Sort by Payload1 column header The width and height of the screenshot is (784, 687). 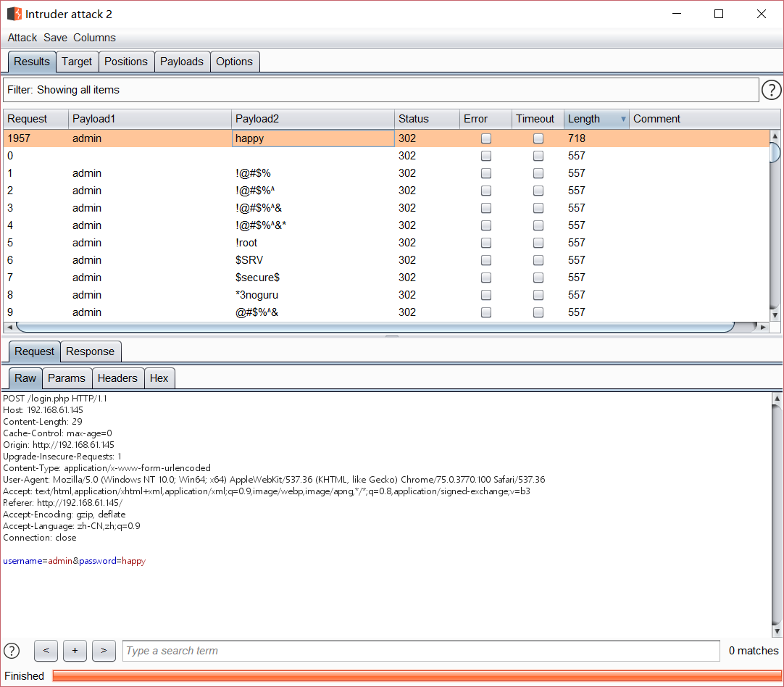tap(150, 119)
